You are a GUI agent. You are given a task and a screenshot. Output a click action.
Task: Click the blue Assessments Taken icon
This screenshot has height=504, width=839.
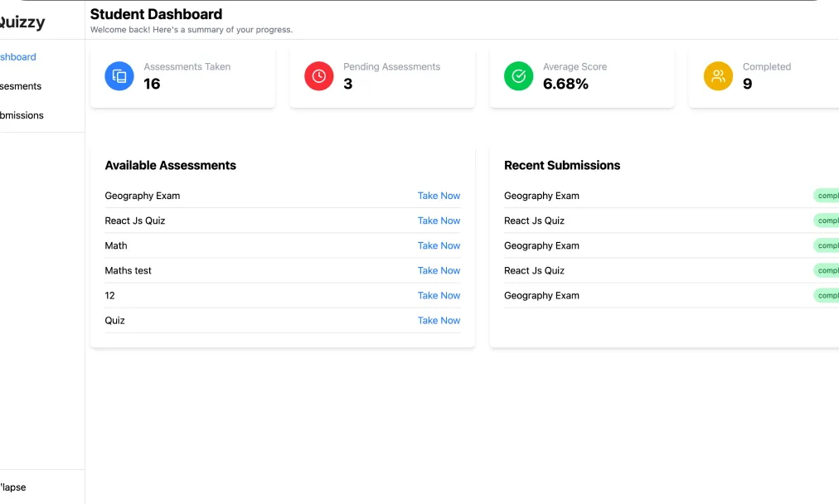point(119,76)
